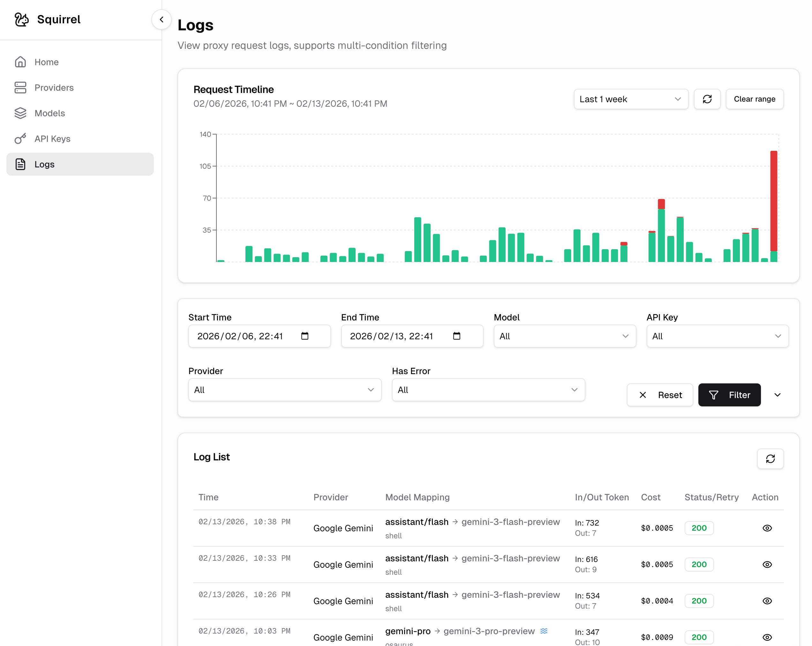Screen dimensions: 812x646
Task: Click the Clear range button
Action: [754, 99]
